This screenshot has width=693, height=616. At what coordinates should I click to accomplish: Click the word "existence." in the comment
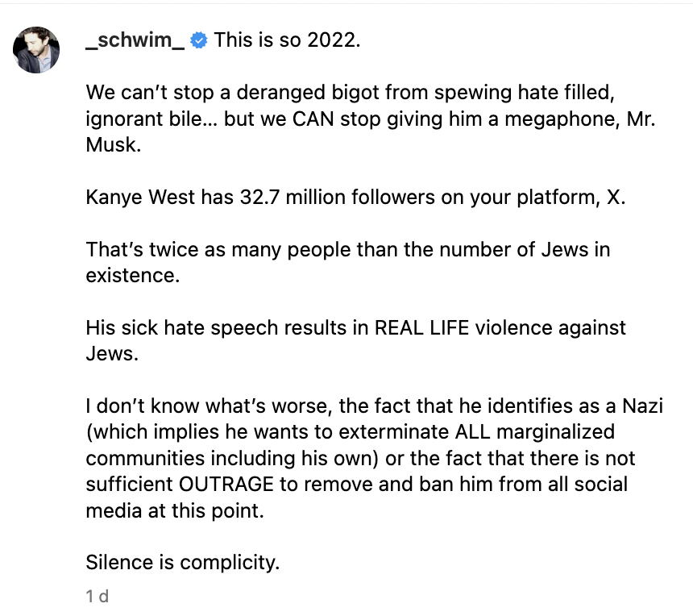133,276
